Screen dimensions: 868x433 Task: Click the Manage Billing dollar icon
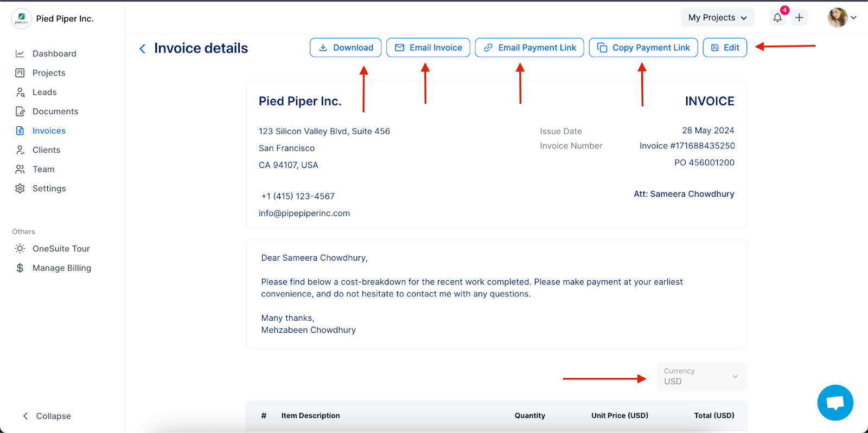coord(20,268)
